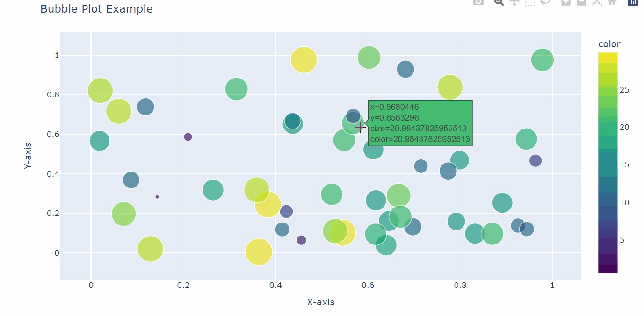
Task: Click the "Bubble Plot Example" title
Action: [x=96, y=9]
